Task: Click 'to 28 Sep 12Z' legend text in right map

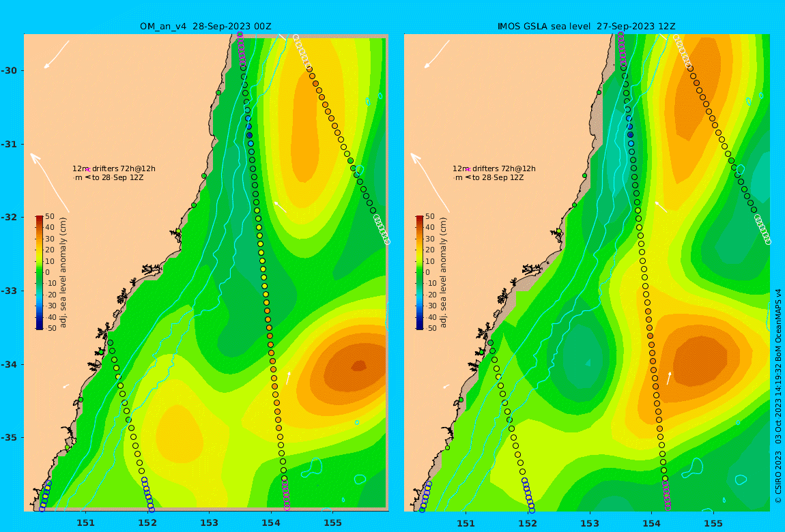Action: (498, 177)
